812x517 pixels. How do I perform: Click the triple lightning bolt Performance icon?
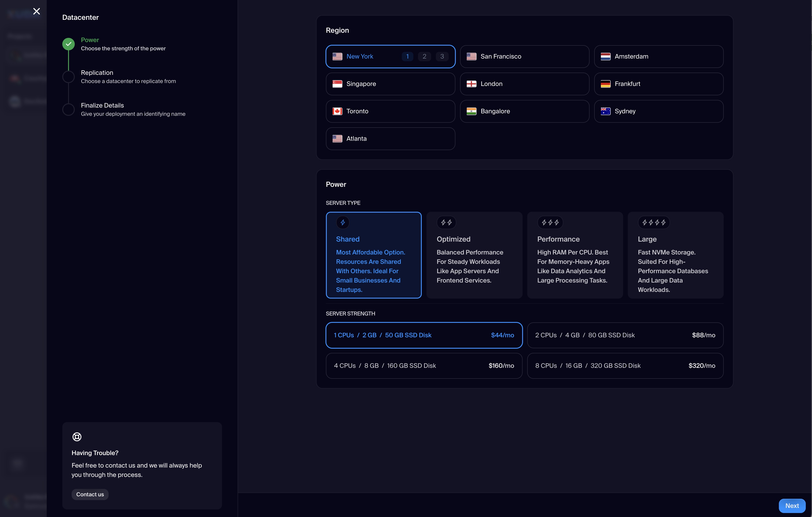(550, 222)
